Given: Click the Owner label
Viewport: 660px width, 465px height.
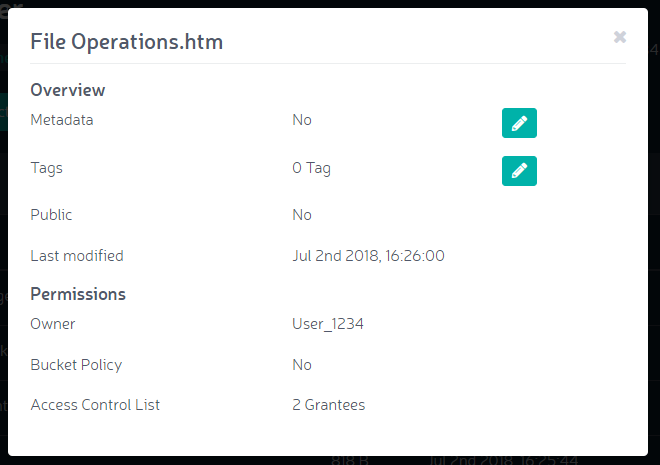Looking at the screenshot, I should point(53,324).
